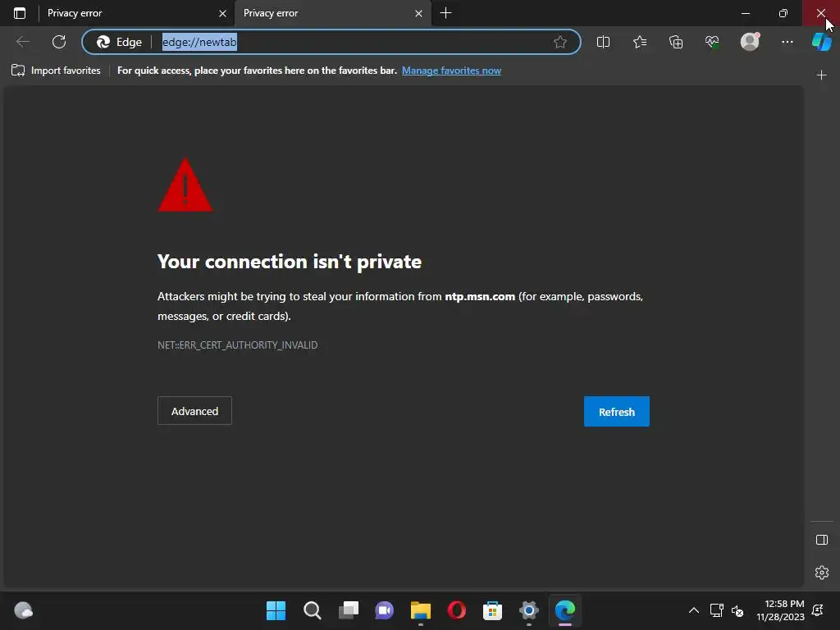
Task: Launch Opera browser from taskbar
Action: pyautogui.click(x=456, y=610)
